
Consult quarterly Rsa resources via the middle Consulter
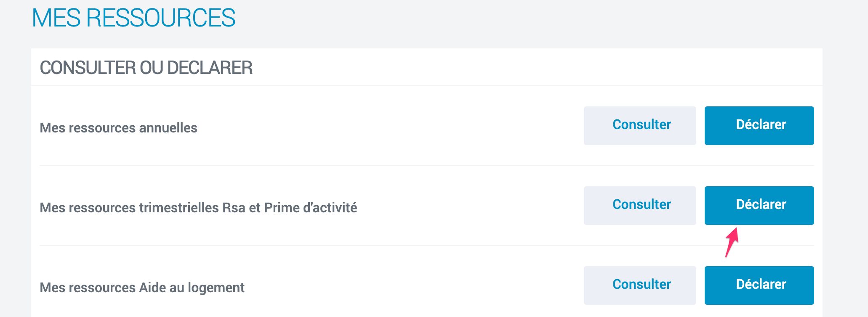[640, 205]
